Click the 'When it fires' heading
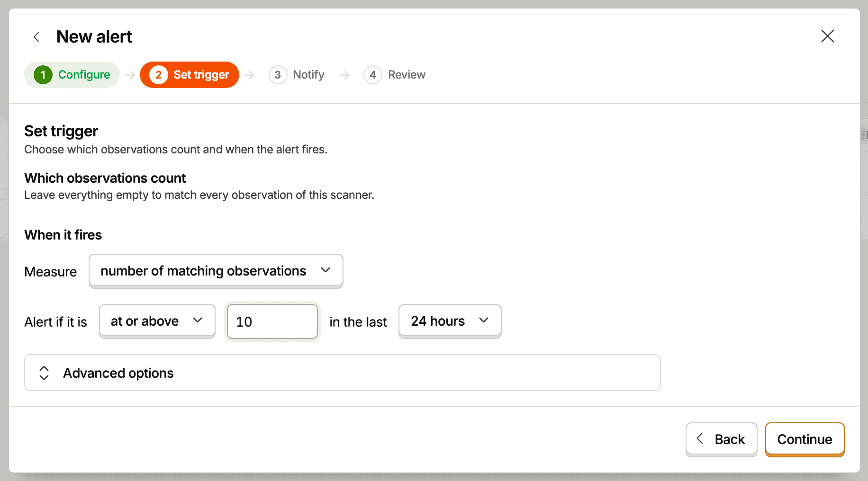 pos(63,235)
